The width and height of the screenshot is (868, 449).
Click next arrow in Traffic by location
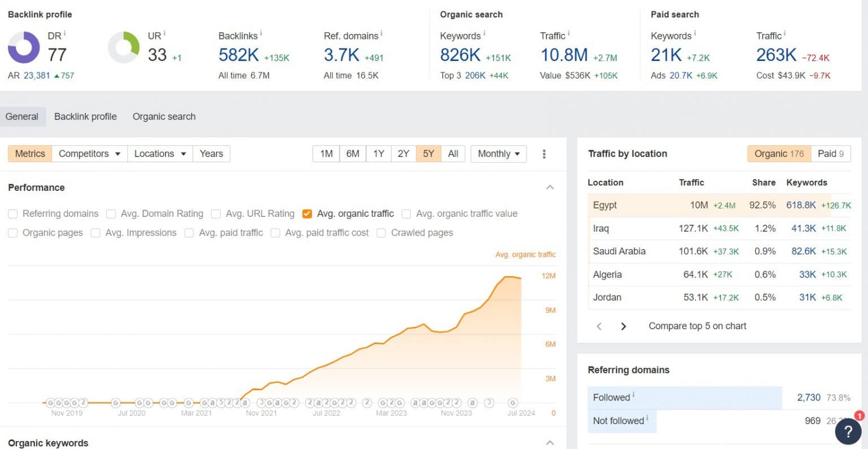tap(623, 326)
